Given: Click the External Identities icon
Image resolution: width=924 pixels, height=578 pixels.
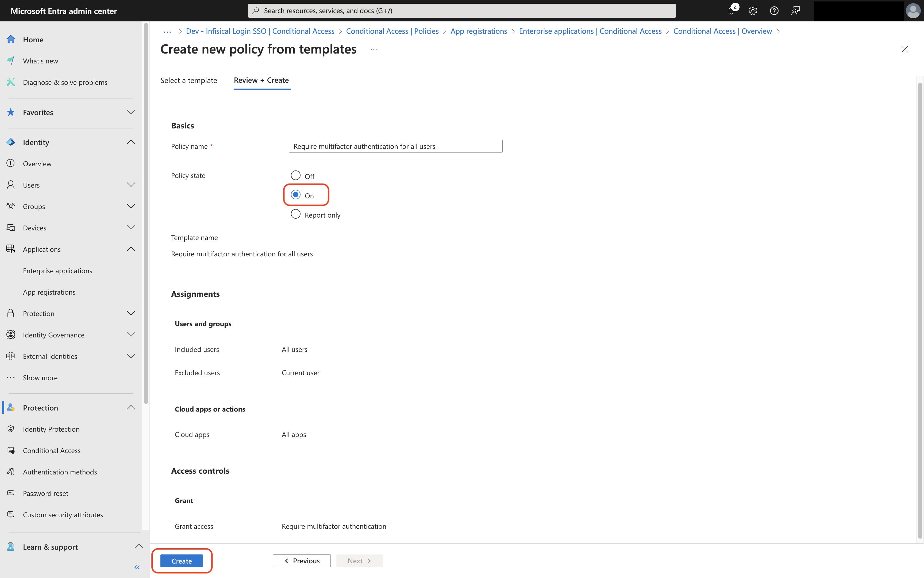Looking at the screenshot, I should pos(11,356).
